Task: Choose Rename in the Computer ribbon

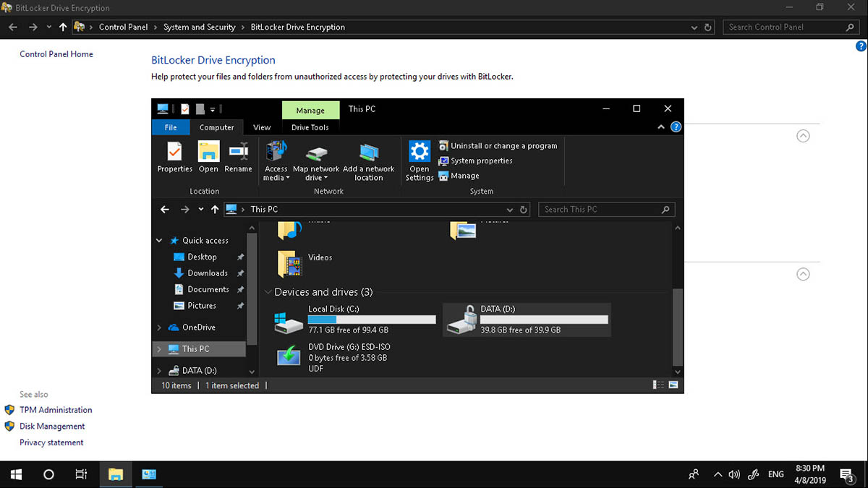Action: click(x=238, y=158)
